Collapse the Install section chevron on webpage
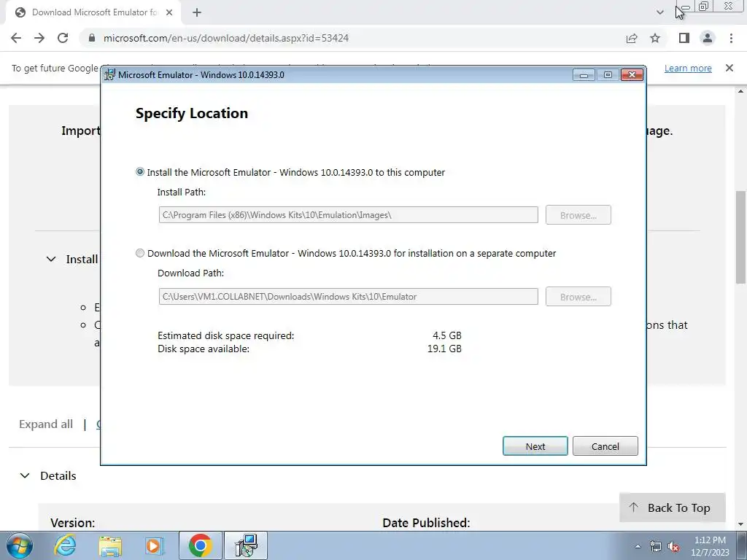 (x=51, y=259)
